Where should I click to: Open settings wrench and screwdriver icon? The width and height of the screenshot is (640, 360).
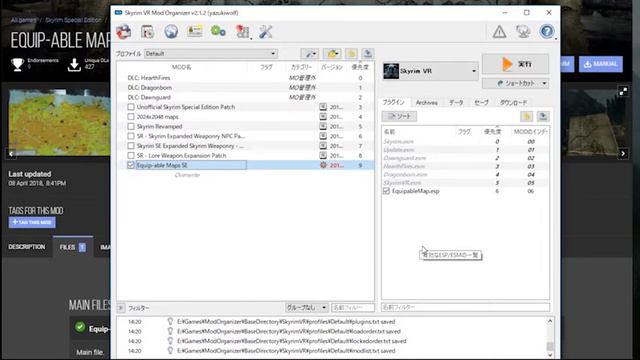click(x=266, y=32)
